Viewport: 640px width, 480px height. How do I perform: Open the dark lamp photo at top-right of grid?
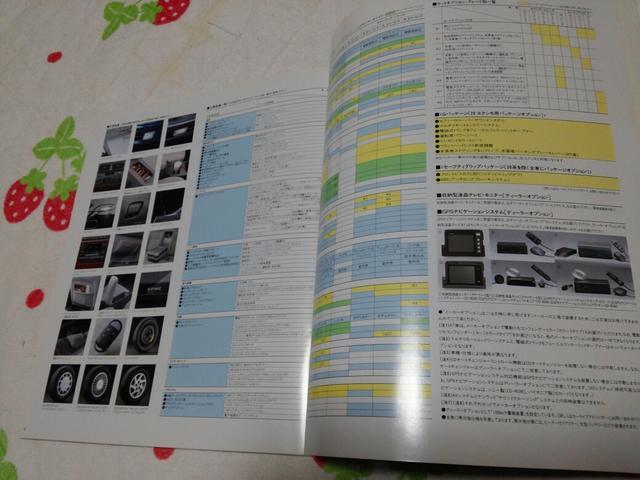[x=180, y=130]
